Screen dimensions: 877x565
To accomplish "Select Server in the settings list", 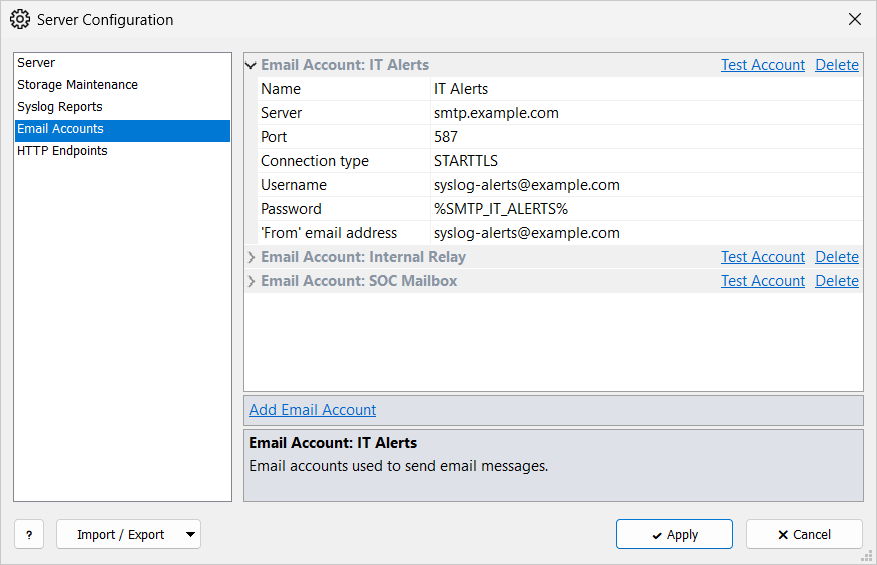I will [122, 63].
